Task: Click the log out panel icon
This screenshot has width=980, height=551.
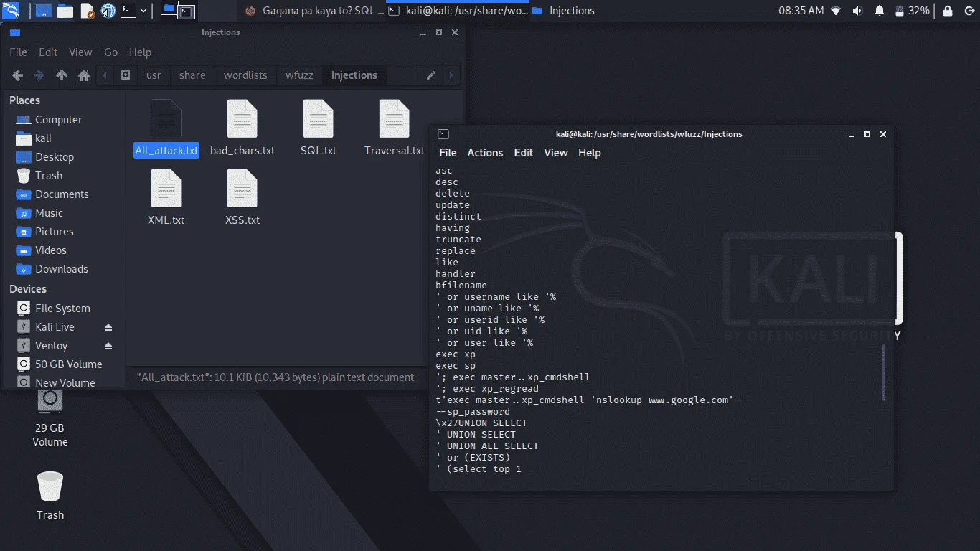Action: coord(969,11)
